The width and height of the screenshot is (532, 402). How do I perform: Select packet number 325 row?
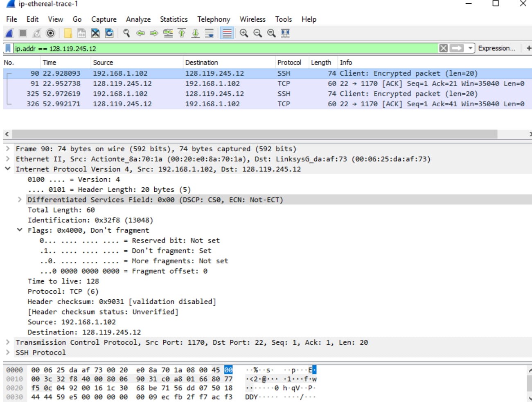coord(268,94)
